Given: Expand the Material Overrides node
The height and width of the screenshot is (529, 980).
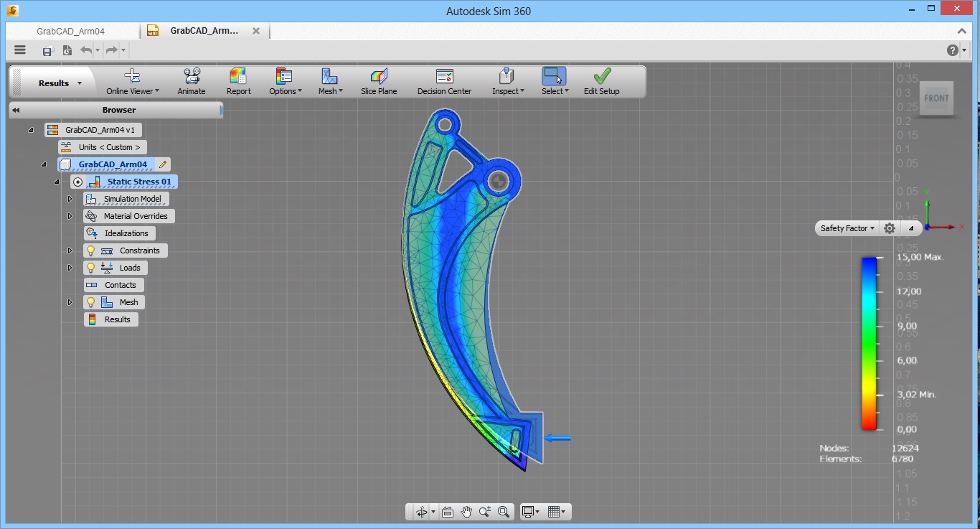Looking at the screenshot, I should point(70,216).
